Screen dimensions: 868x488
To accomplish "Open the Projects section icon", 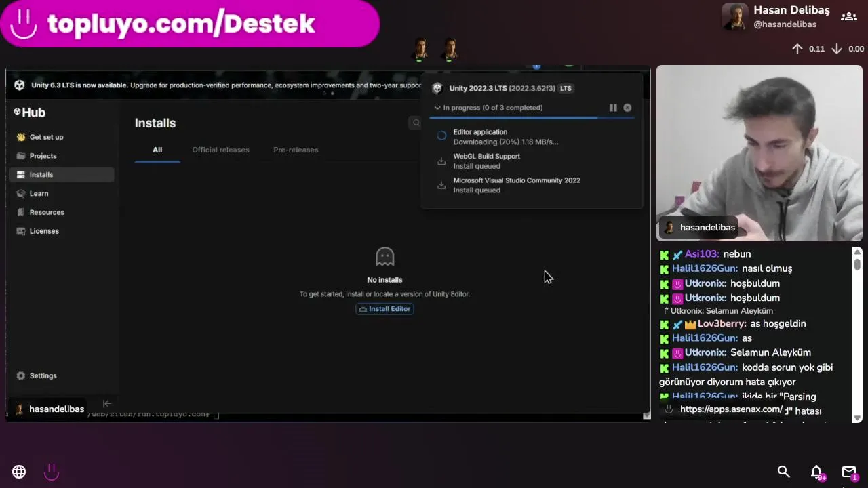I will 21,156.
